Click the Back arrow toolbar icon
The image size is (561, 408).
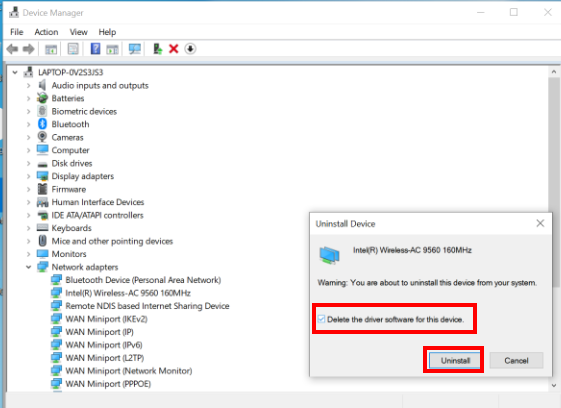[x=13, y=49]
